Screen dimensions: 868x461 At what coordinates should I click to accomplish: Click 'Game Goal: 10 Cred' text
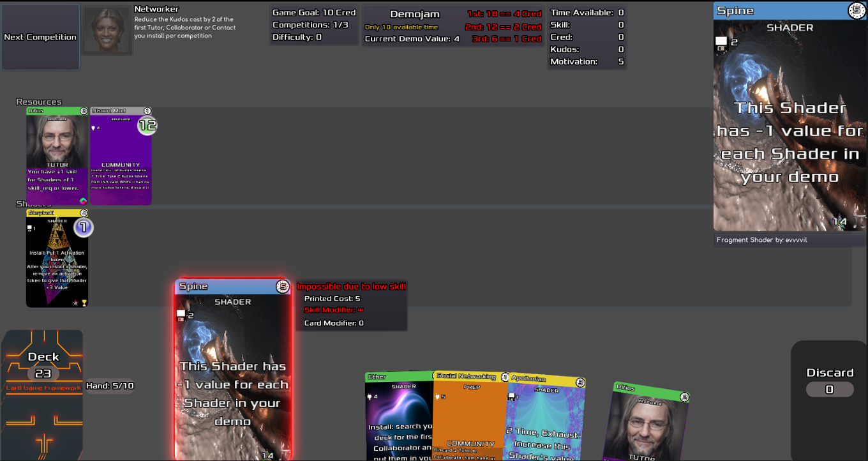[x=314, y=13]
